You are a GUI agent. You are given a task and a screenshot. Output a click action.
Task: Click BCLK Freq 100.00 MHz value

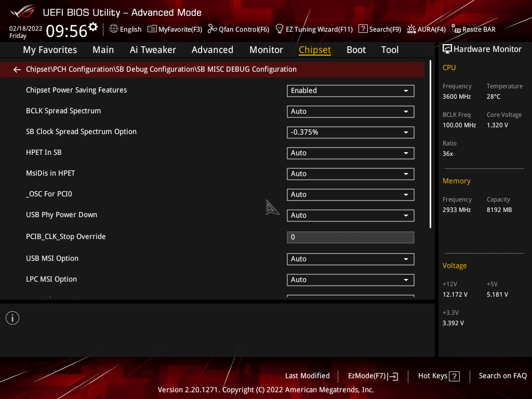(459, 125)
